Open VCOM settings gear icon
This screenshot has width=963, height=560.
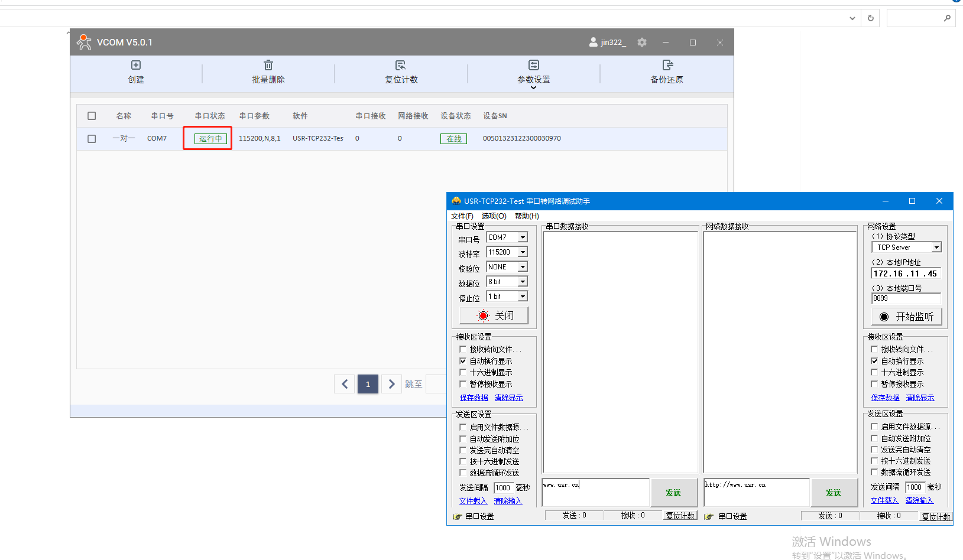click(642, 43)
